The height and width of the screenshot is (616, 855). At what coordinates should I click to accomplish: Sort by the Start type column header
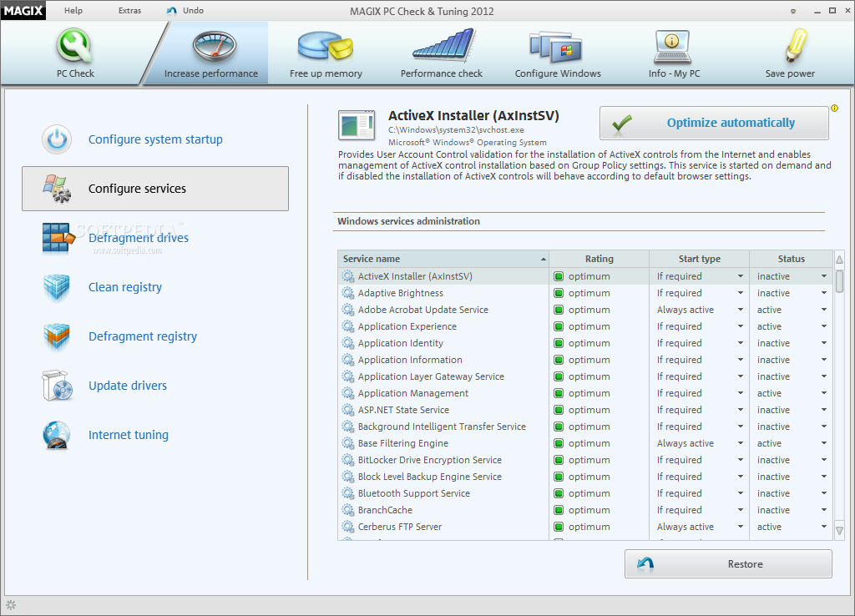point(700,259)
